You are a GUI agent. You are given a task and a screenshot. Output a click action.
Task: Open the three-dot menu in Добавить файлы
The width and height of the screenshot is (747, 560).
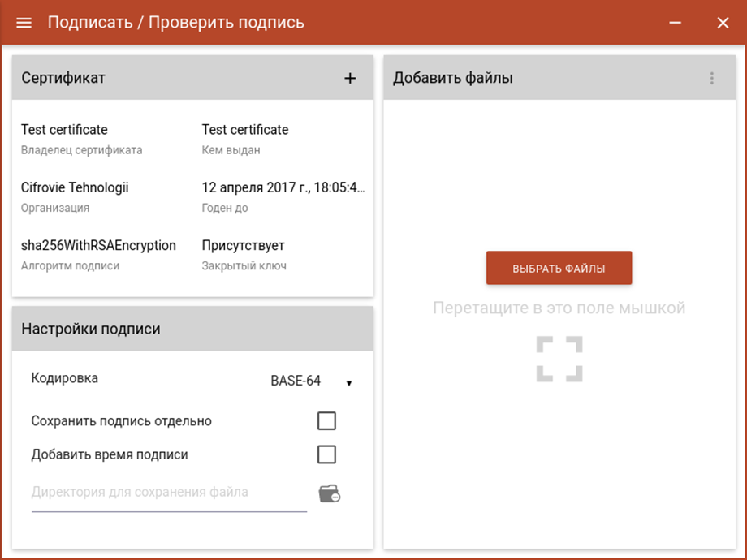pyautogui.click(x=712, y=78)
